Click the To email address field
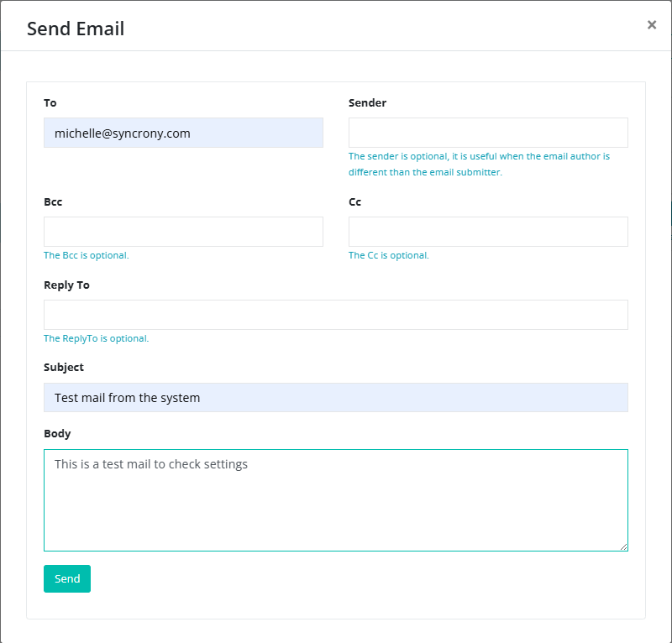This screenshot has width=672, height=643. (183, 133)
